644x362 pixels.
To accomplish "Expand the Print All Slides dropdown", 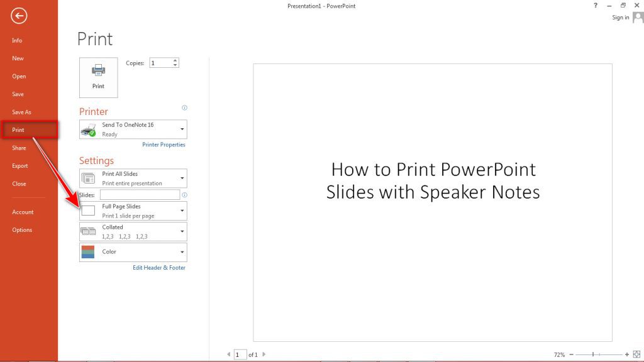I will point(182,177).
